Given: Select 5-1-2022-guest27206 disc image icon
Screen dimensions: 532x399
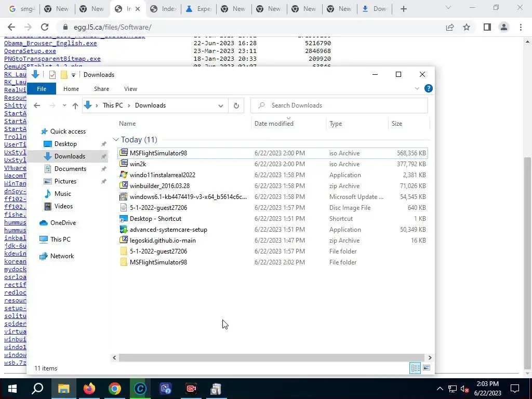Looking at the screenshot, I should (124, 207).
